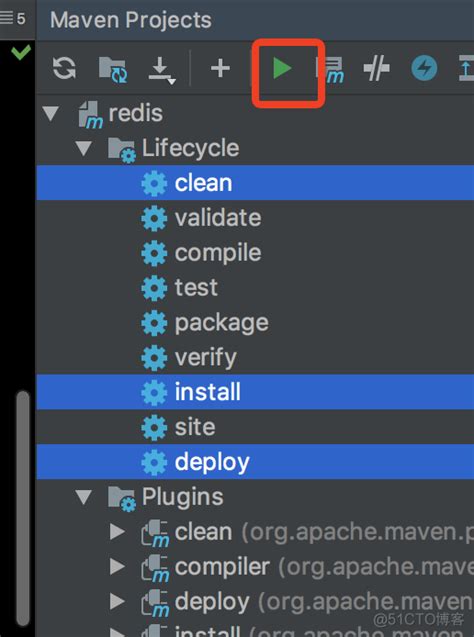Collapse the Lifecycle folder
Screen dimensions: 474x637
click(84, 148)
